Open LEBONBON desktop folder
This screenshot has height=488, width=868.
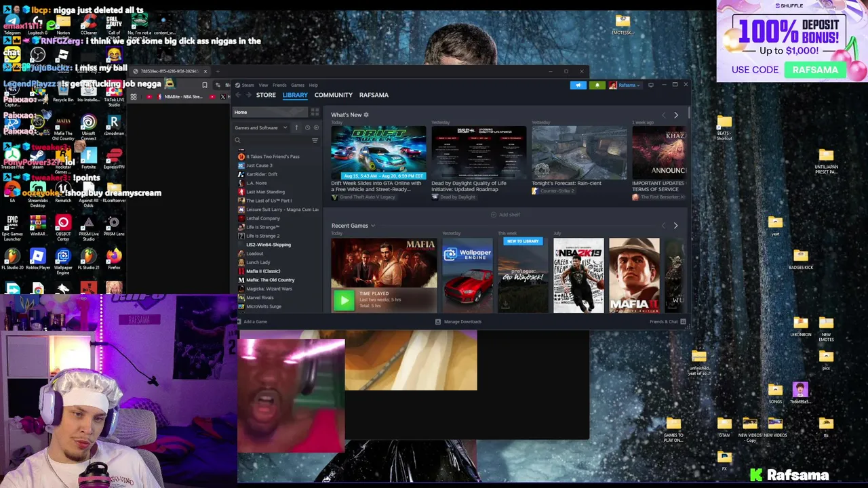[800, 326]
